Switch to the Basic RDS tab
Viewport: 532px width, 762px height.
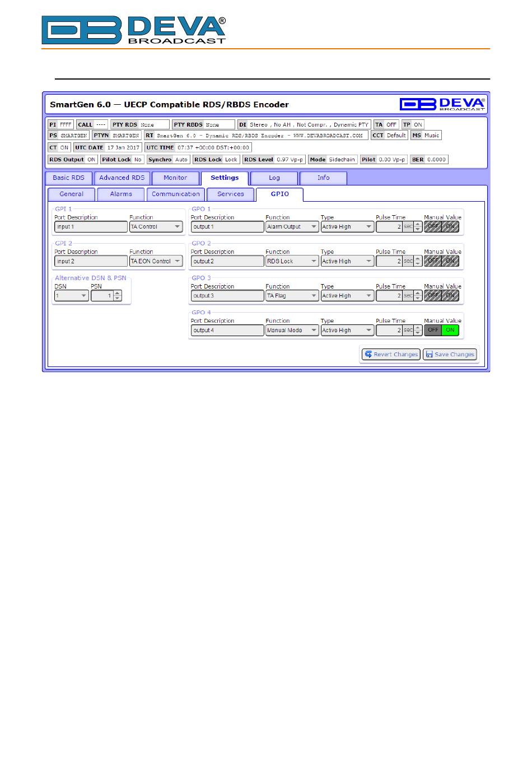coord(68,178)
